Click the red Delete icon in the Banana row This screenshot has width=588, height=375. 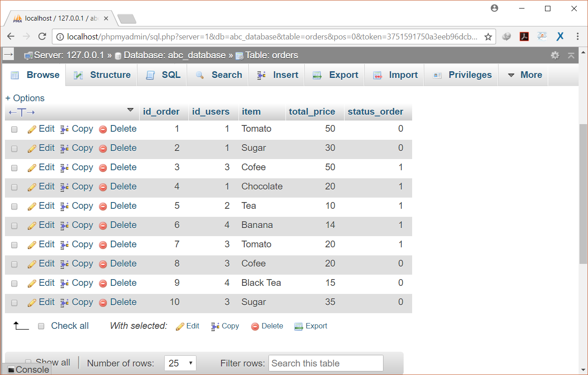click(103, 226)
